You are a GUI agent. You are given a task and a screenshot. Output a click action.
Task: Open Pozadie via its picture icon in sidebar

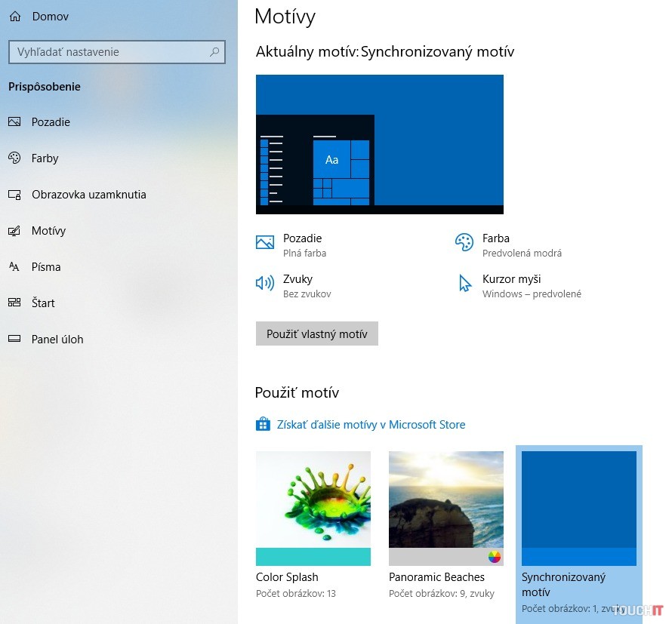[14, 122]
